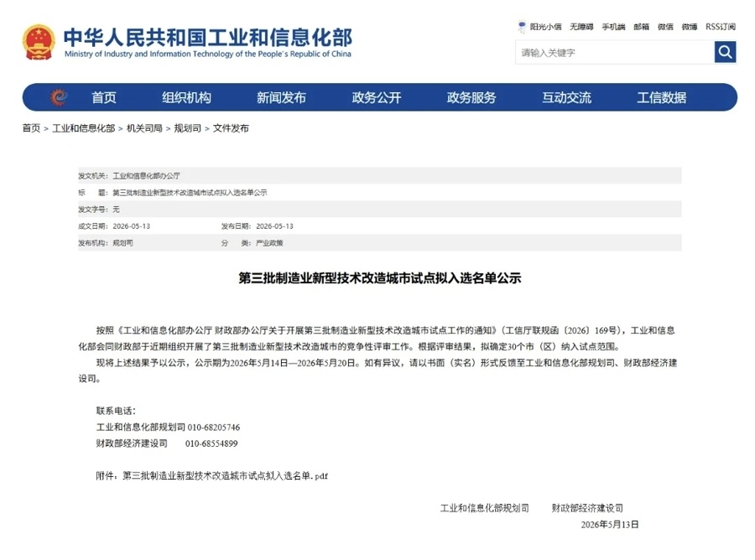Go to 首页 in the breadcrumb
The height and width of the screenshot is (560, 755).
point(31,128)
